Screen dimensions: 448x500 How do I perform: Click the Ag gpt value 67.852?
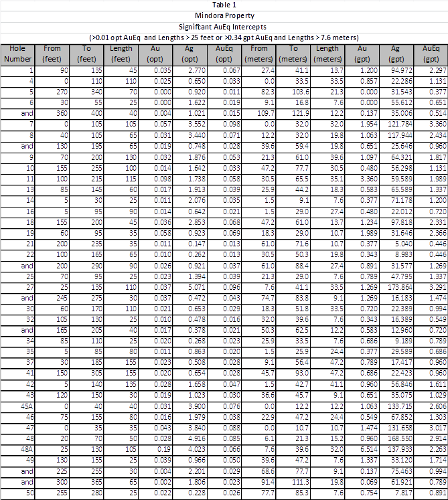click(402, 417)
